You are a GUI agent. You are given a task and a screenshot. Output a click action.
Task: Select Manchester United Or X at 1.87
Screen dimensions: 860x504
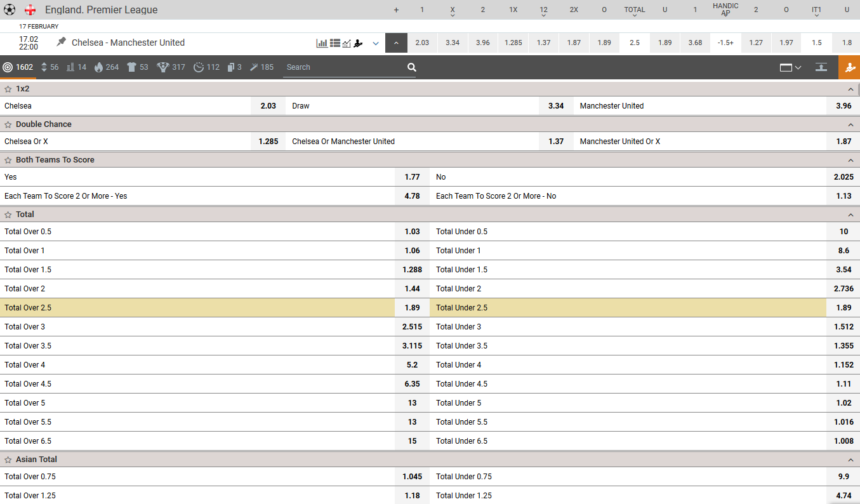(843, 142)
